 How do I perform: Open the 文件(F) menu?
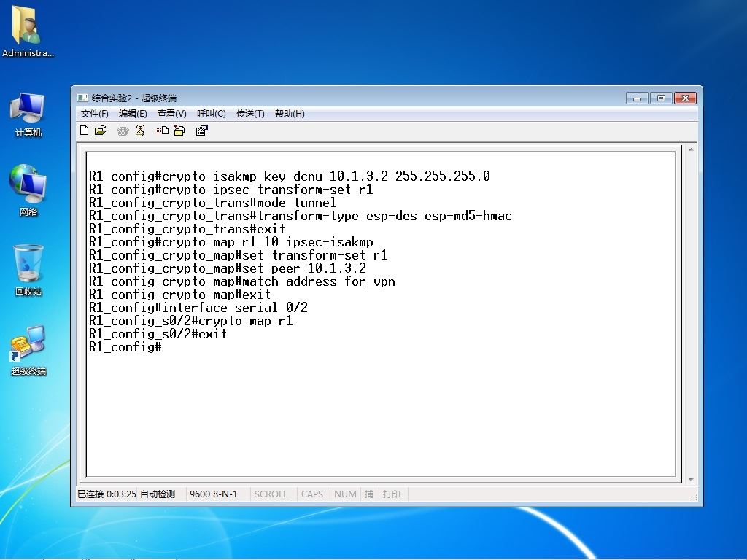click(x=94, y=113)
